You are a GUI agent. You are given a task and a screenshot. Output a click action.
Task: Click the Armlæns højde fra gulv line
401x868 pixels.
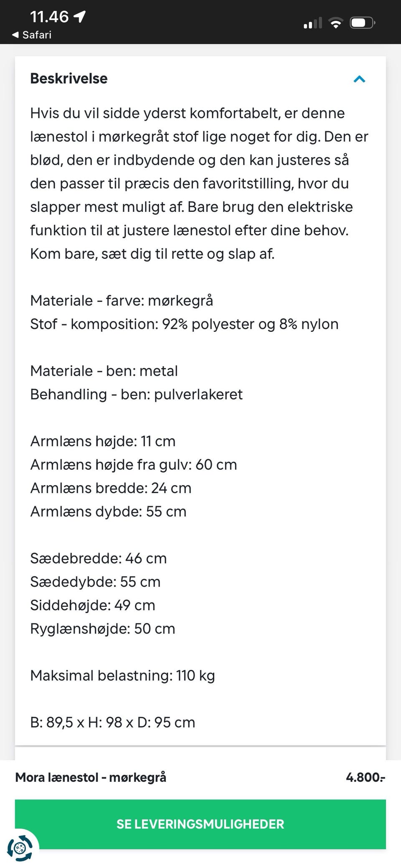pos(134,465)
